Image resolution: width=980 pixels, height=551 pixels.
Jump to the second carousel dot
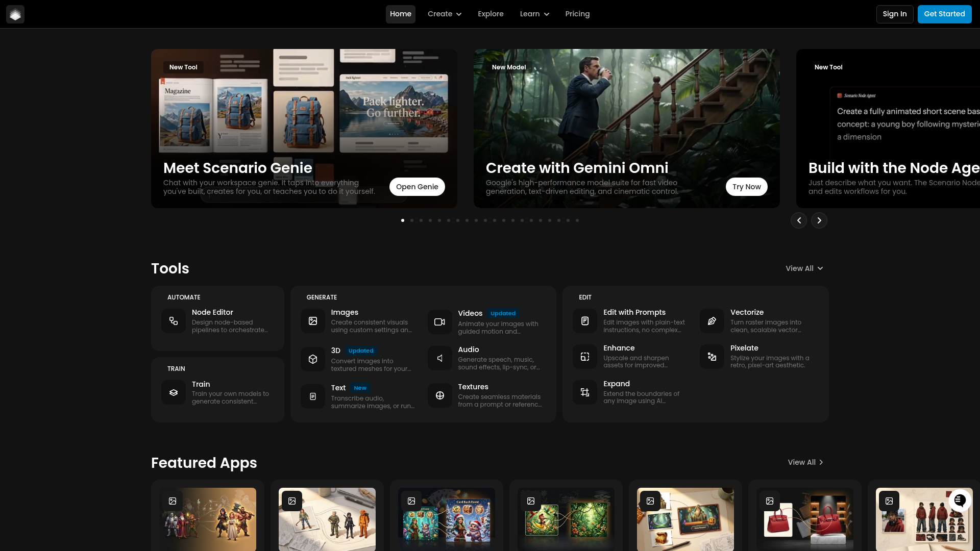(412, 220)
